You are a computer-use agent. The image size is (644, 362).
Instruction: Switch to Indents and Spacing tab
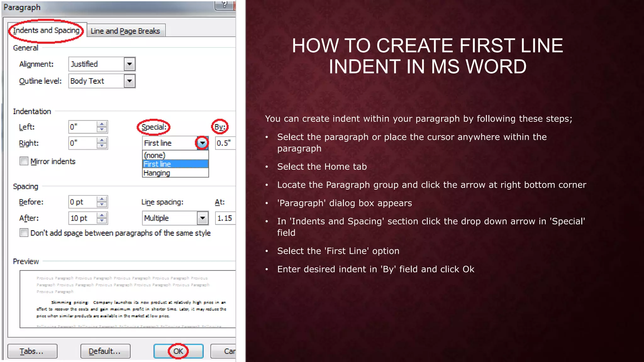coord(46,30)
